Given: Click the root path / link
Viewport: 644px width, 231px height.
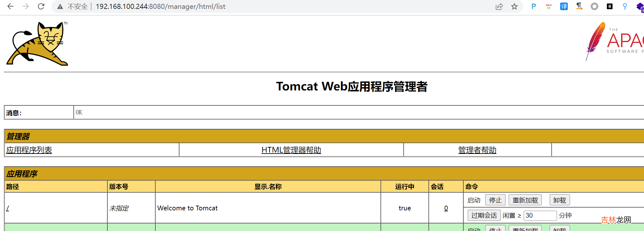Looking at the screenshot, I should pos(8,208).
